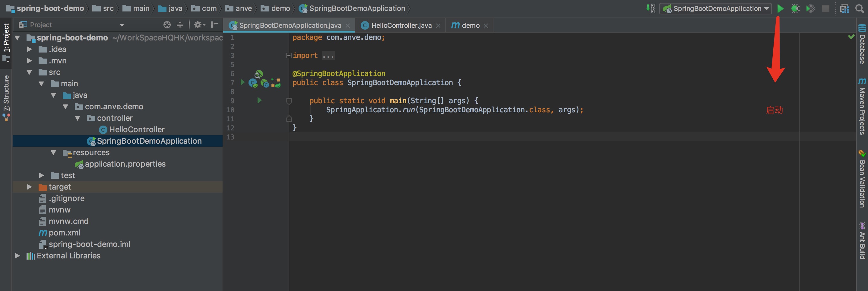Screen dimensions: 868x291
Task: Select spring-boot-demo.iml file
Action: coord(84,244)
